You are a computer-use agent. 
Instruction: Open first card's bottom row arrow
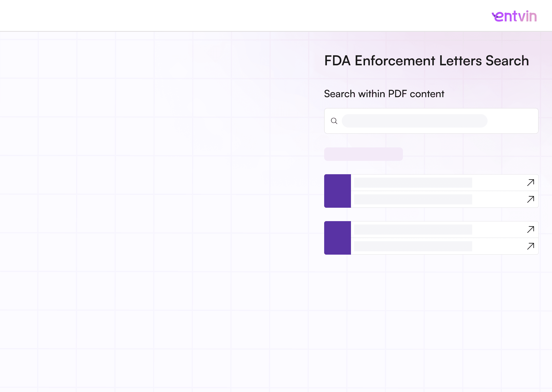pyautogui.click(x=530, y=199)
